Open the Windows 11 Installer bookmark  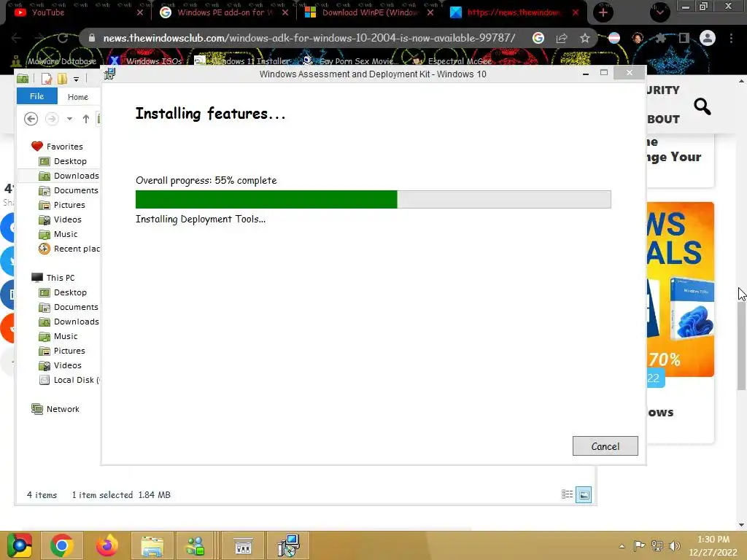242,61
